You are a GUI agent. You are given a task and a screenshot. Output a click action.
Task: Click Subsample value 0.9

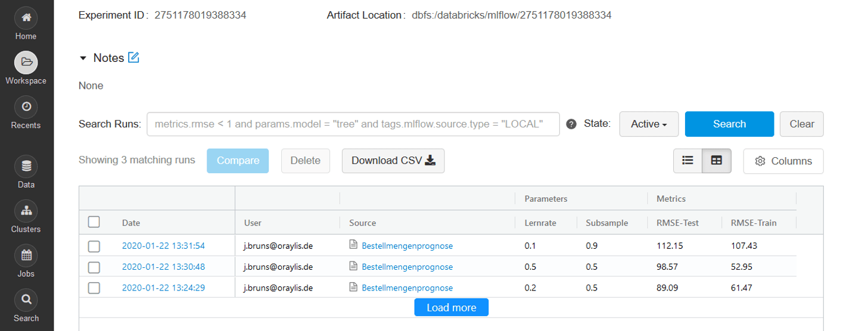click(x=592, y=245)
